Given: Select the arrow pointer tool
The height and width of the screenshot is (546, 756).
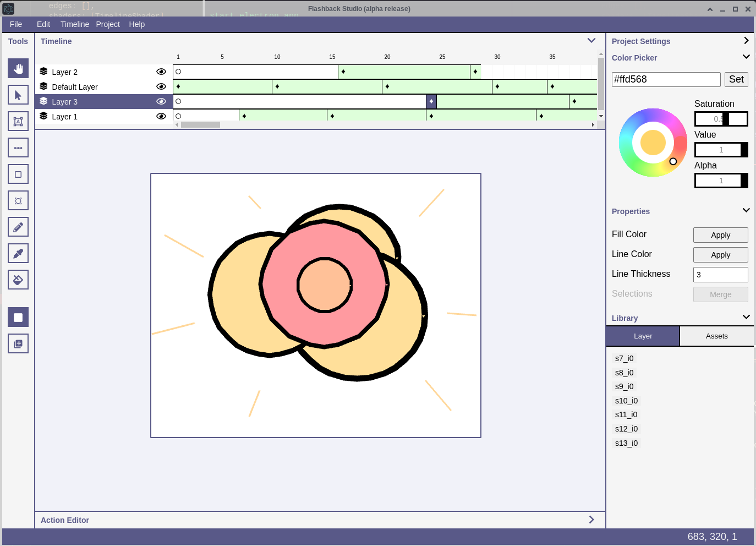Looking at the screenshot, I should point(18,95).
